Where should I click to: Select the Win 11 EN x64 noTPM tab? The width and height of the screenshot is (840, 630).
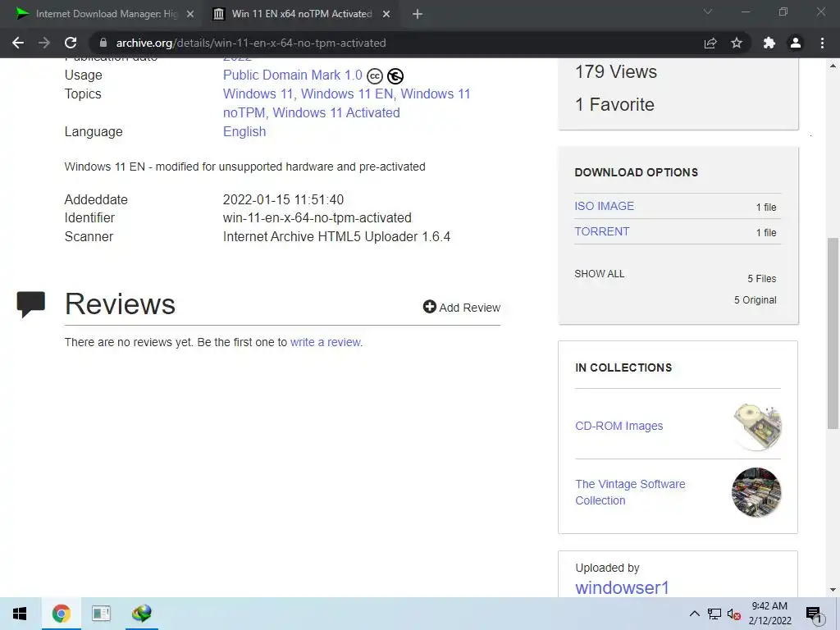302,14
